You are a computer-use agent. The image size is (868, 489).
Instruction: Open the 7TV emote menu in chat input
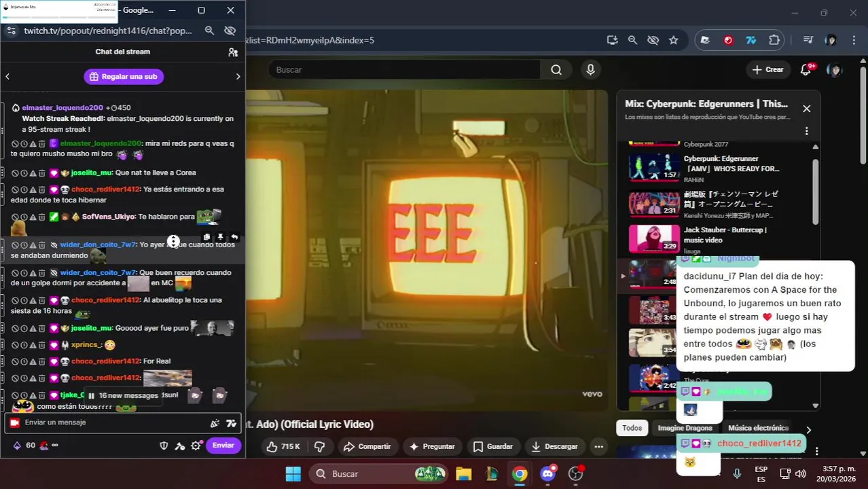(x=231, y=423)
